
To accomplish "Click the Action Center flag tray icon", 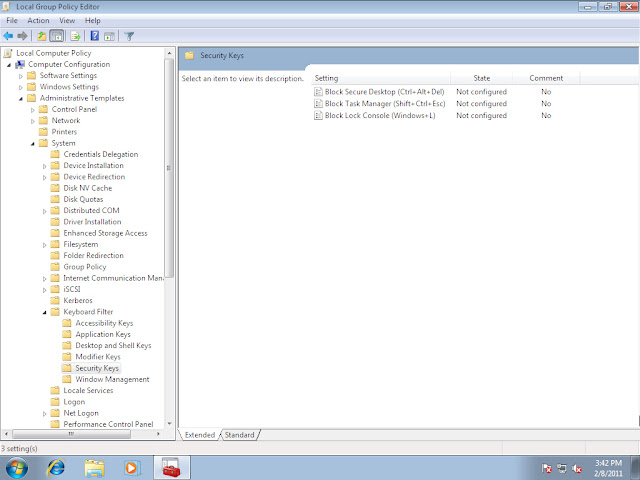I will click(546, 468).
